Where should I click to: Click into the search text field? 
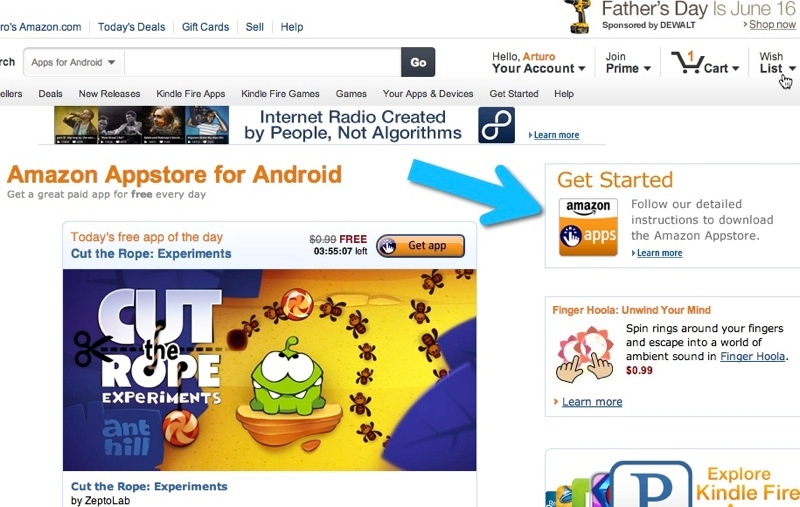click(x=262, y=62)
